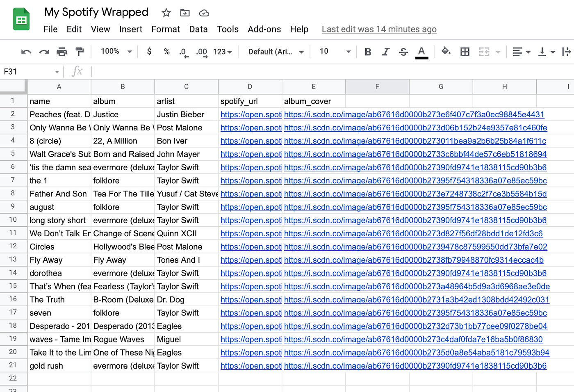Open album cover link for gold rush row

[x=415, y=366]
